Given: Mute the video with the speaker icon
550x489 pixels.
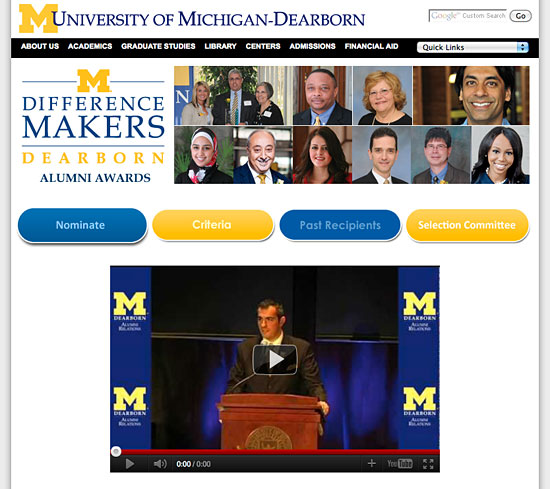Looking at the screenshot, I should (160, 464).
